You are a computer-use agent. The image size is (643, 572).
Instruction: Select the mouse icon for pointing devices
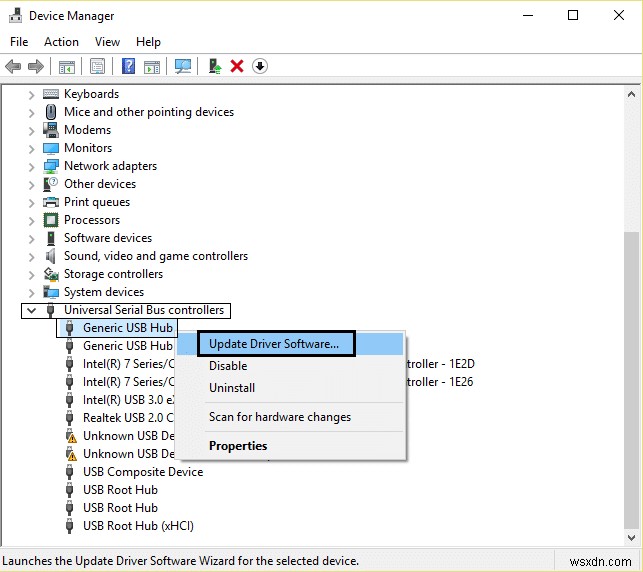(51, 112)
